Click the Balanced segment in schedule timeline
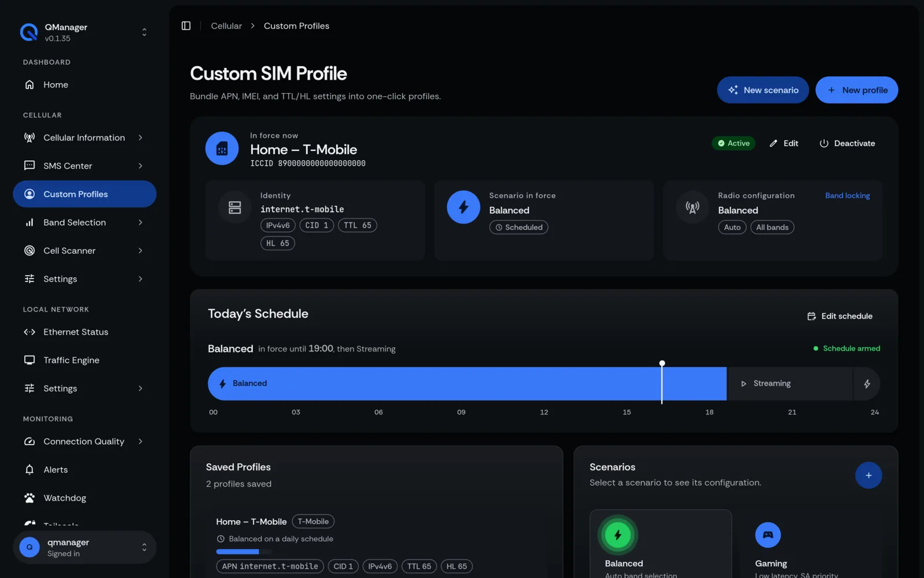924x578 pixels. pyautogui.click(x=467, y=384)
